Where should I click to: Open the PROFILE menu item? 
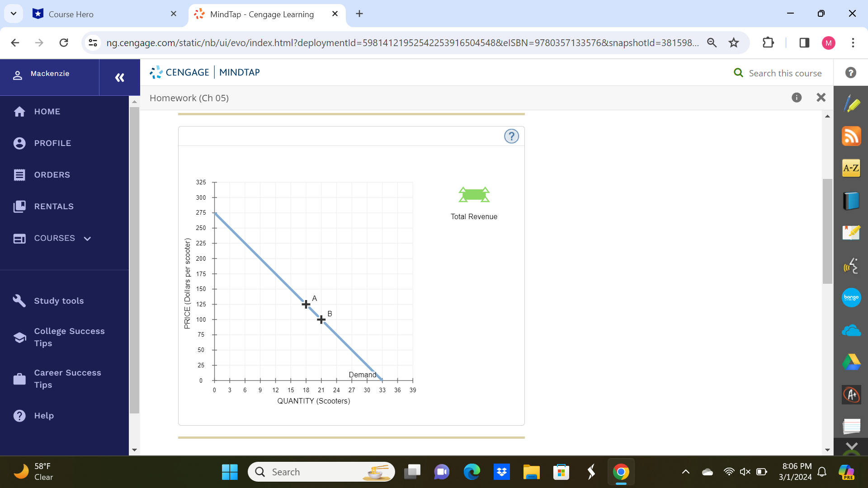pyautogui.click(x=53, y=143)
